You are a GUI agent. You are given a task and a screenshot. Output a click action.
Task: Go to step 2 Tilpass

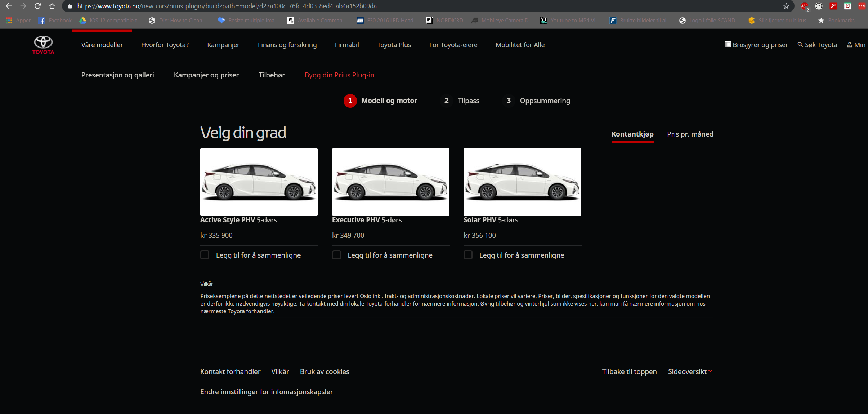click(x=460, y=101)
